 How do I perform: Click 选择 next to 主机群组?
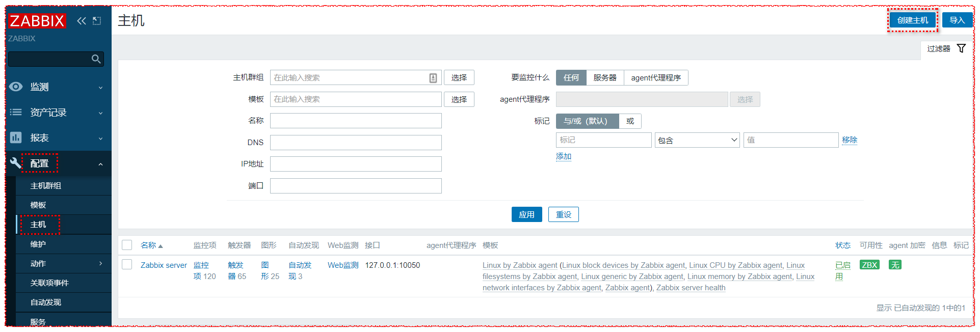(459, 77)
